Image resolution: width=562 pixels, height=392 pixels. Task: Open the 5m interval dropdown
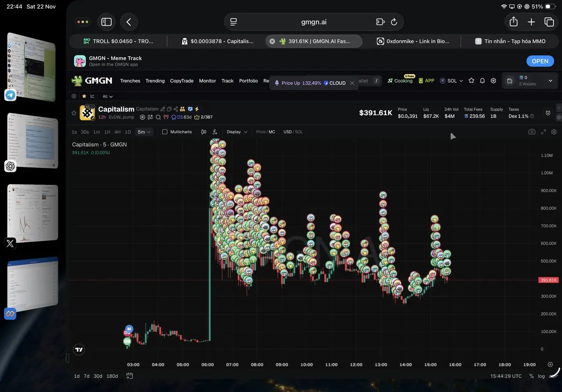tap(144, 132)
